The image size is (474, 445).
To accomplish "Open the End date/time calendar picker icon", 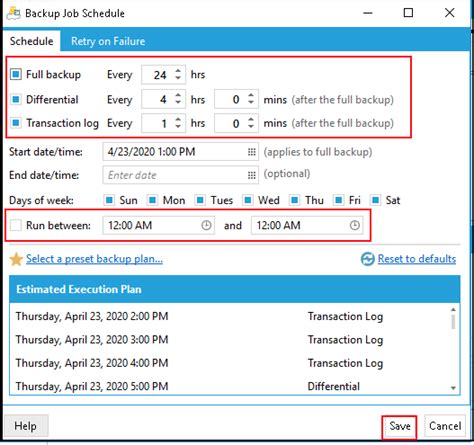I will click(252, 175).
